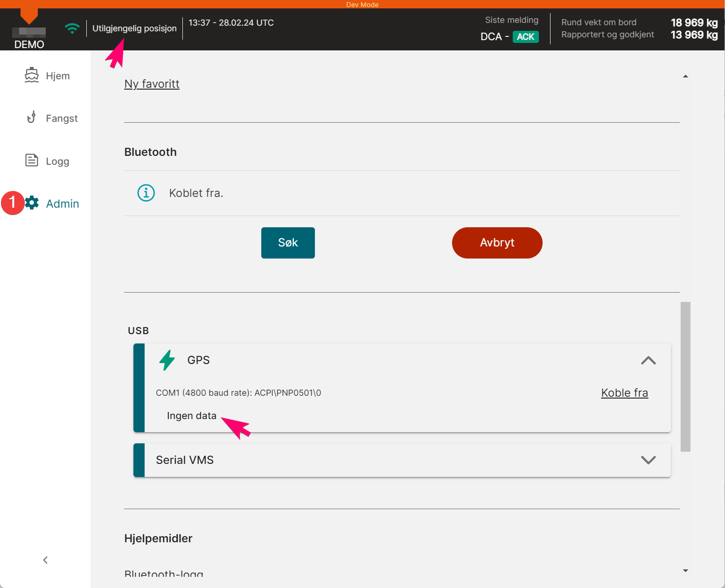Click the scrollbar down arrow
The width and height of the screenshot is (725, 588).
685,571
